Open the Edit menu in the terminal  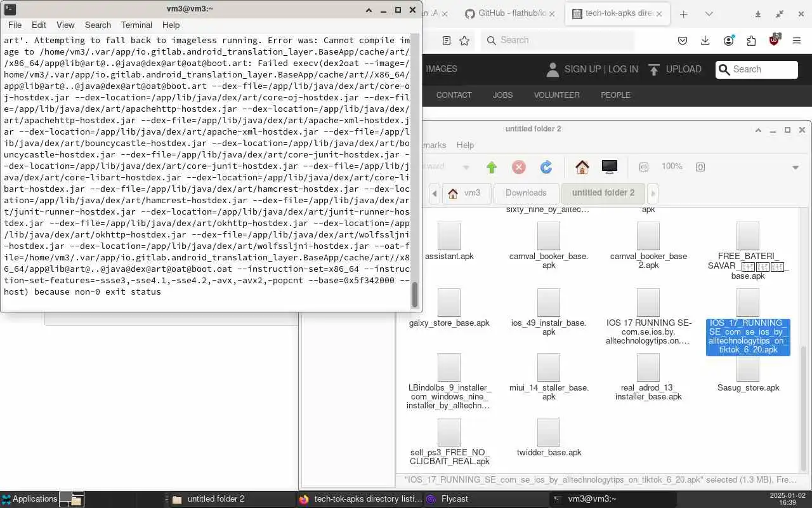coord(39,25)
